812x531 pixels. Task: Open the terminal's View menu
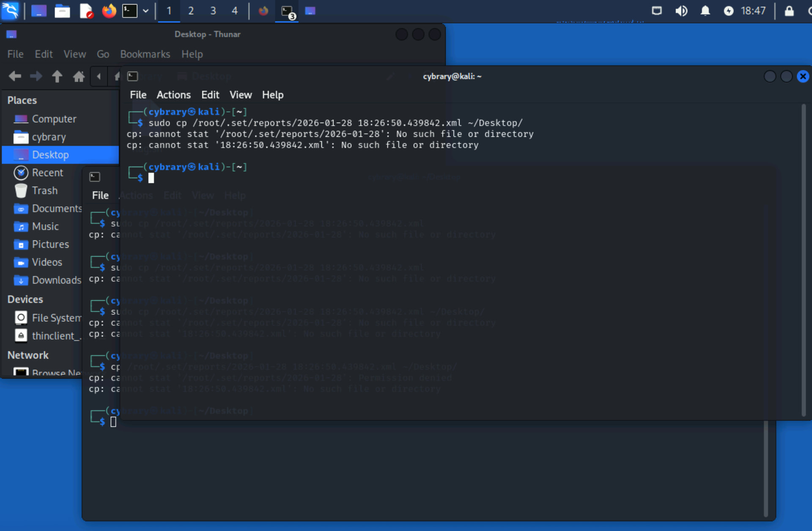[x=240, y=95]
